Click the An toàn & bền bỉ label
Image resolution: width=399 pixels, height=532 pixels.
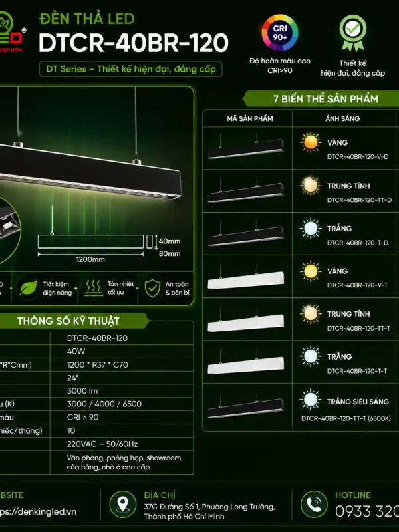coord(177,288)
